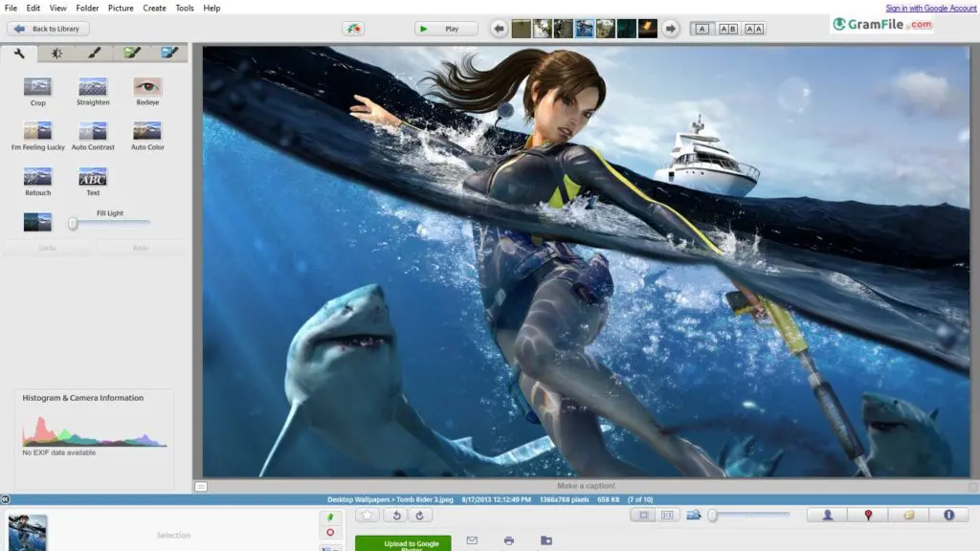This screenshot has width=980, height=551.
Task: Open the wrench basic fixes tab
Action: pyautogui.click(x=19, y=54)
